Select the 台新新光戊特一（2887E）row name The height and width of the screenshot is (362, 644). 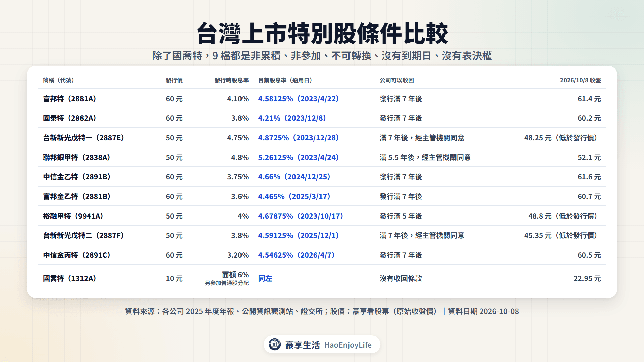click(84, 138)
